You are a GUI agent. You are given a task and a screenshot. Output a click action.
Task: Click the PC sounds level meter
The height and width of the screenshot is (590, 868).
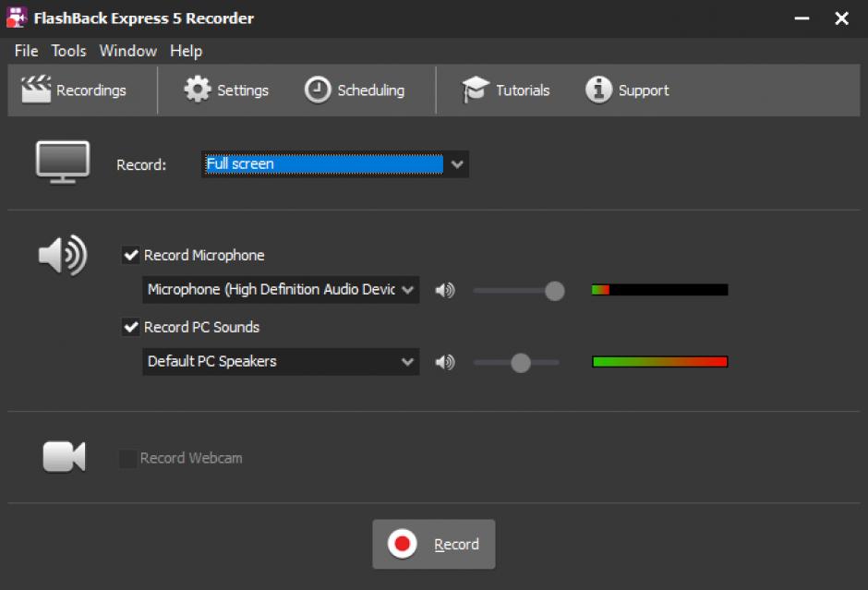[x=660, y=361]
